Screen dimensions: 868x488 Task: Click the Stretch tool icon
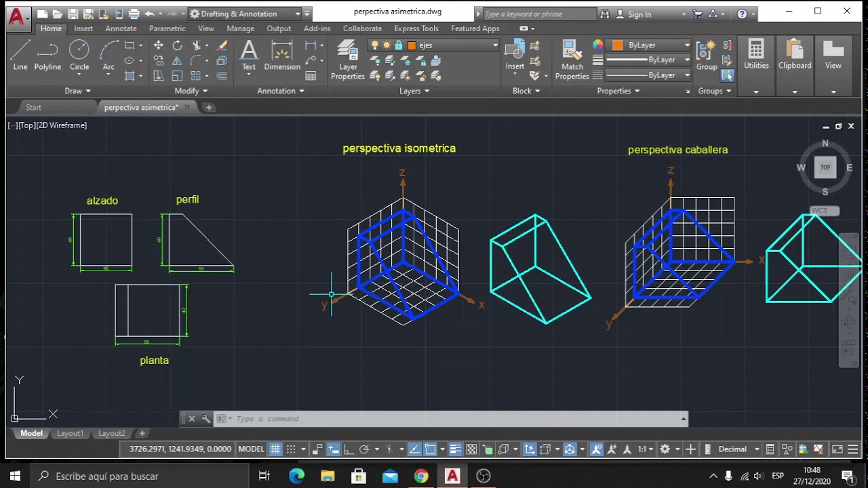(159, 76)
